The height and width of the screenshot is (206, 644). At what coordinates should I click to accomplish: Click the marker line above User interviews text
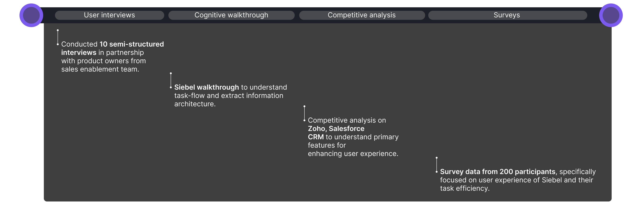coord(58,37)
